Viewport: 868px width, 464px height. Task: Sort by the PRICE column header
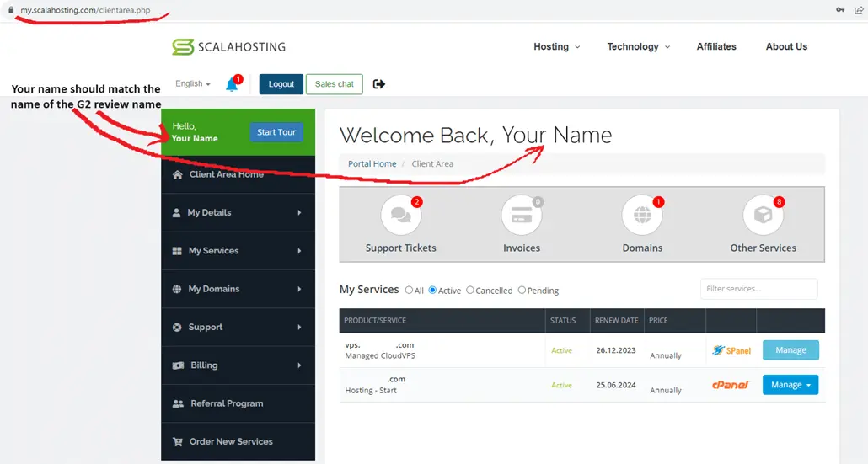coord(658,321)
